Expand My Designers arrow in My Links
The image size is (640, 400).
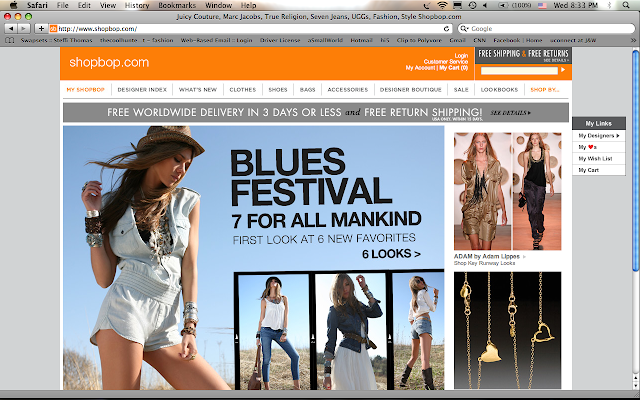tap(618, 136)
